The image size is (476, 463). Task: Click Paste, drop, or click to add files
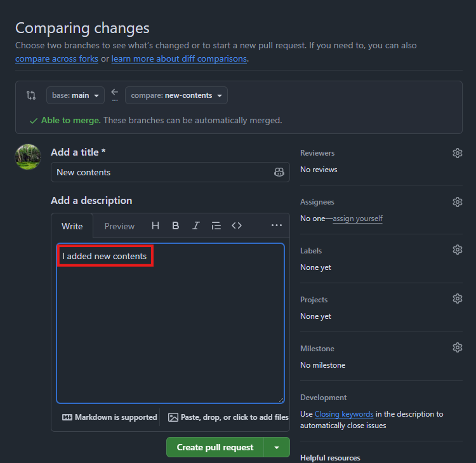coord(228,417)
